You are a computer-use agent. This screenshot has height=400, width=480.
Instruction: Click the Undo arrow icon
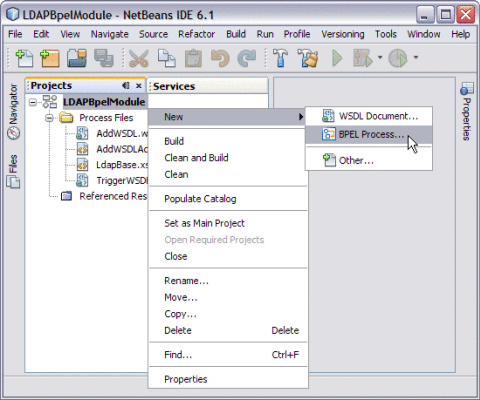220,58
